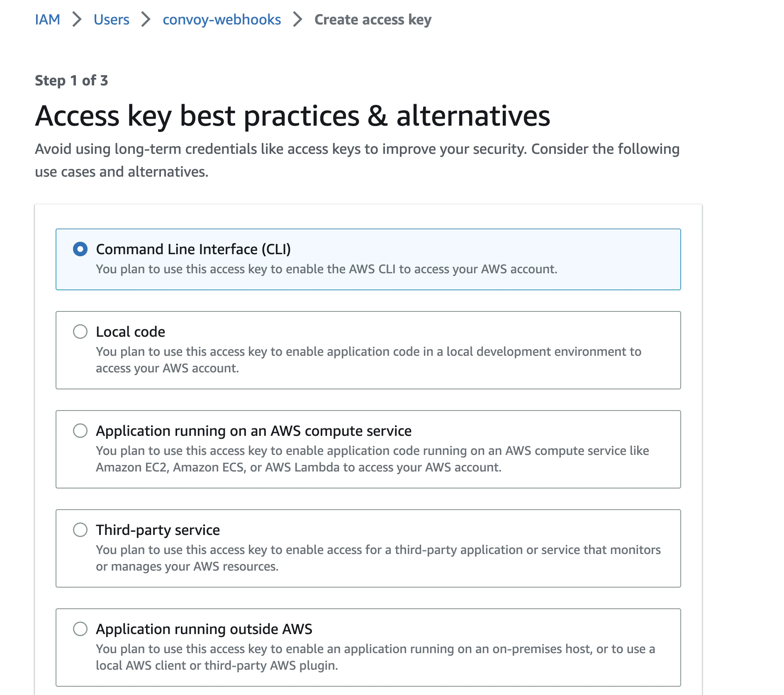
Task: Pick the Third-party service radio button
Action: 80,530
